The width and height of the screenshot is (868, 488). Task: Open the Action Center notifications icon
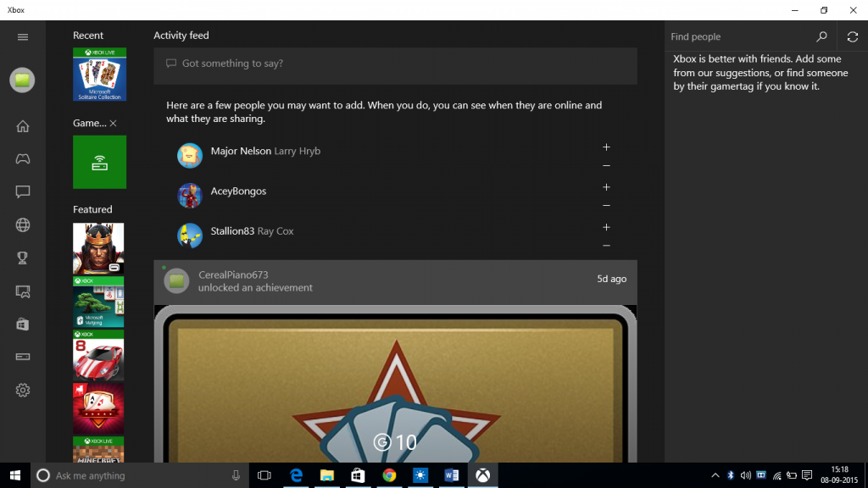(x=807, y=475)
